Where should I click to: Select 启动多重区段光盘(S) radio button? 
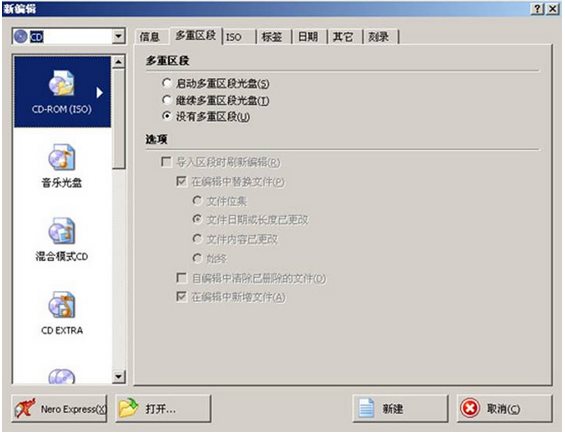coord(166,83)
